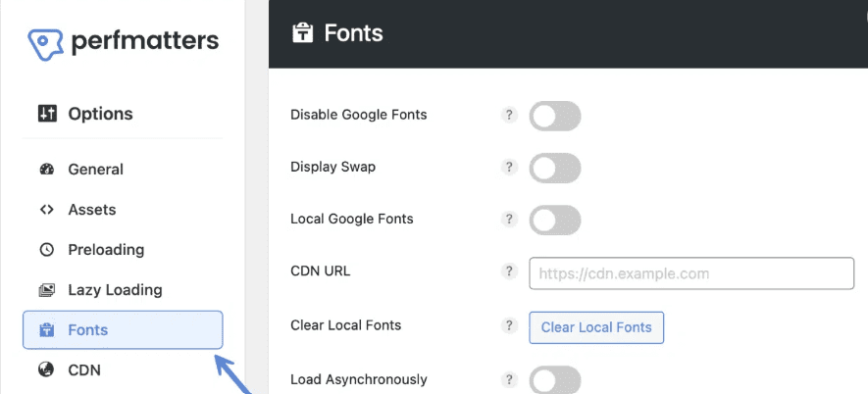
Task: Click the Clear Local Fonts row label
Action: (x=345, y=324)
